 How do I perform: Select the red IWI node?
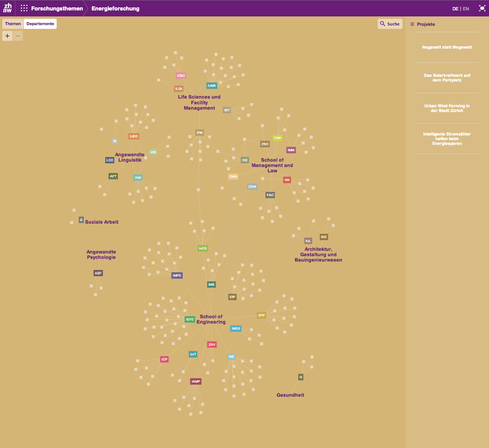point(287,180)
